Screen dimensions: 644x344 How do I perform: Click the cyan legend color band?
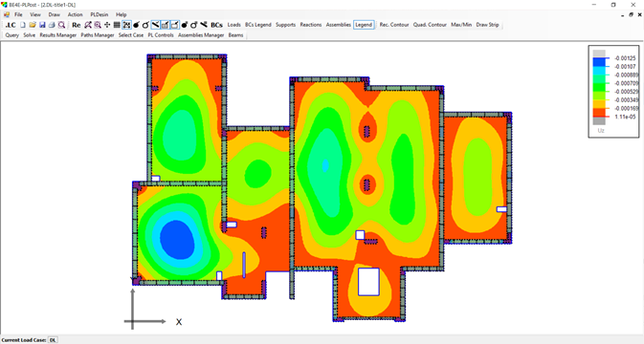(599, 71)
